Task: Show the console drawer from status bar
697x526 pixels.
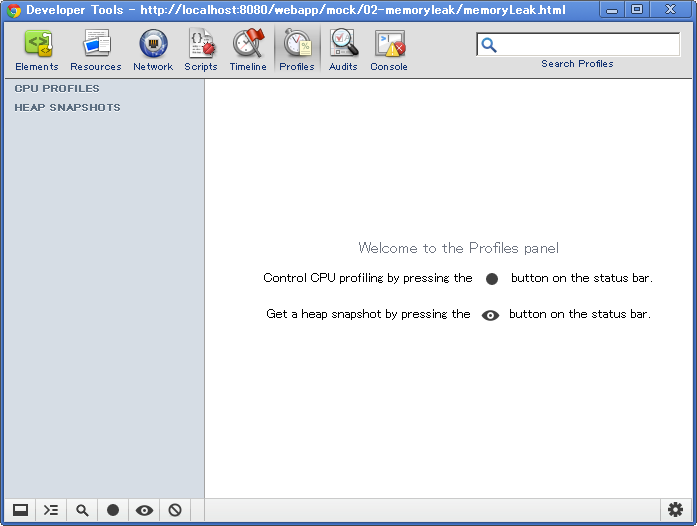Action: pyautogui.click(x=51, y=510)
